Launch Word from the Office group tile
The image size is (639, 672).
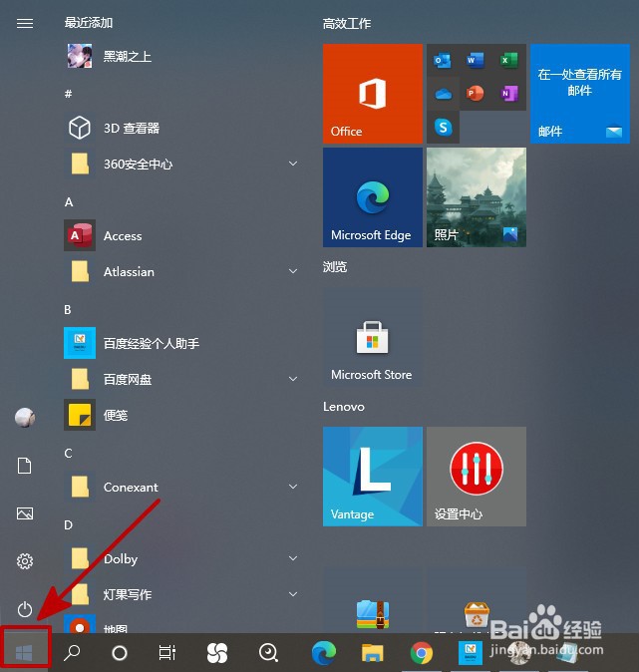pos(476,60)
